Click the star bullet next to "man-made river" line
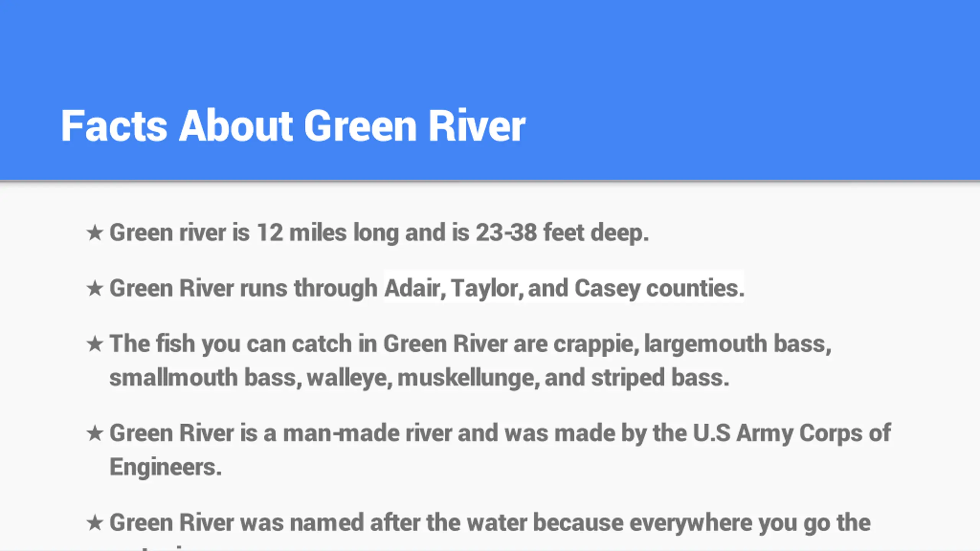 click(x=95, y=434)
